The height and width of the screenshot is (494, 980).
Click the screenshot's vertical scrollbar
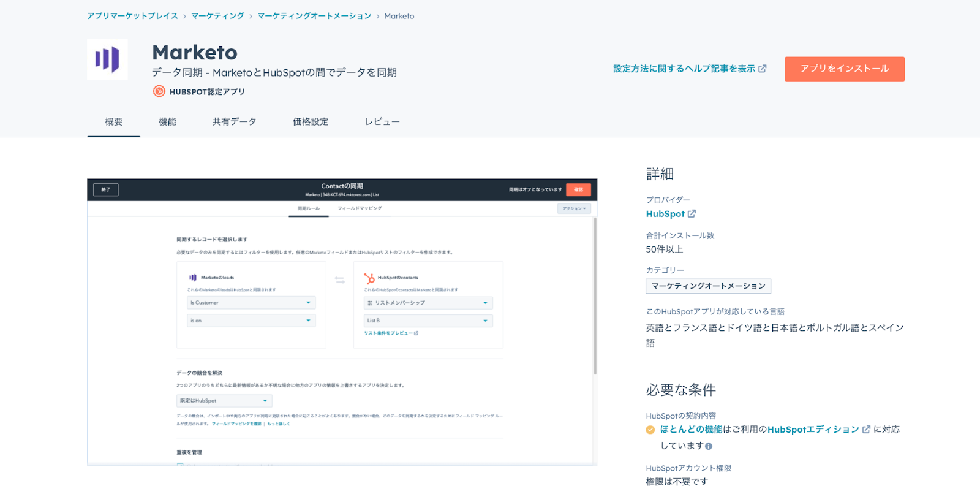[x=595, y=296]
